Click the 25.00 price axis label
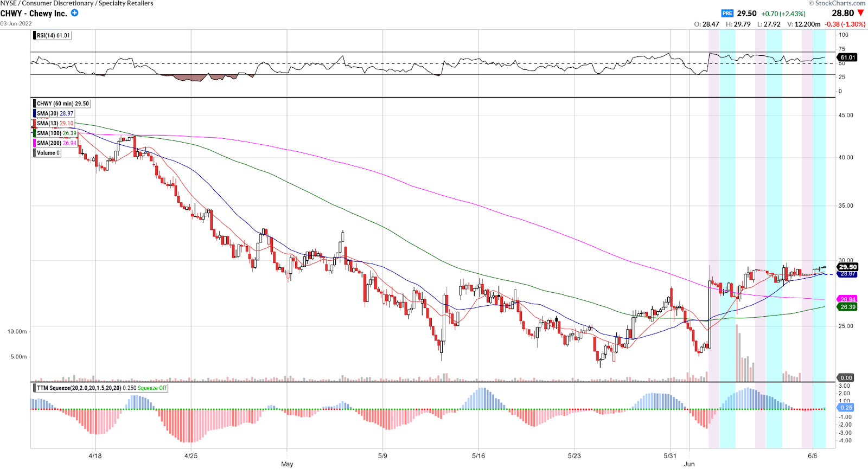 coord(846,326)
